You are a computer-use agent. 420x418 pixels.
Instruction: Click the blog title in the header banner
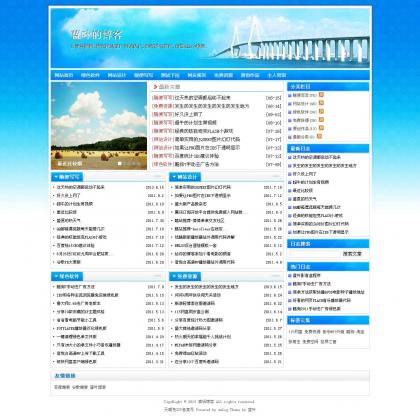point(97,34)
